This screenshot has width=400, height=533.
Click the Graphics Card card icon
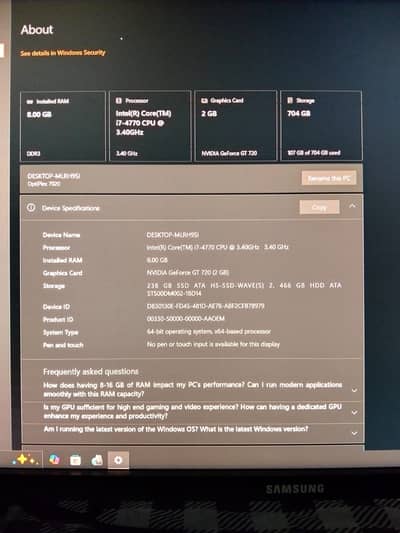tap(204, 101)
